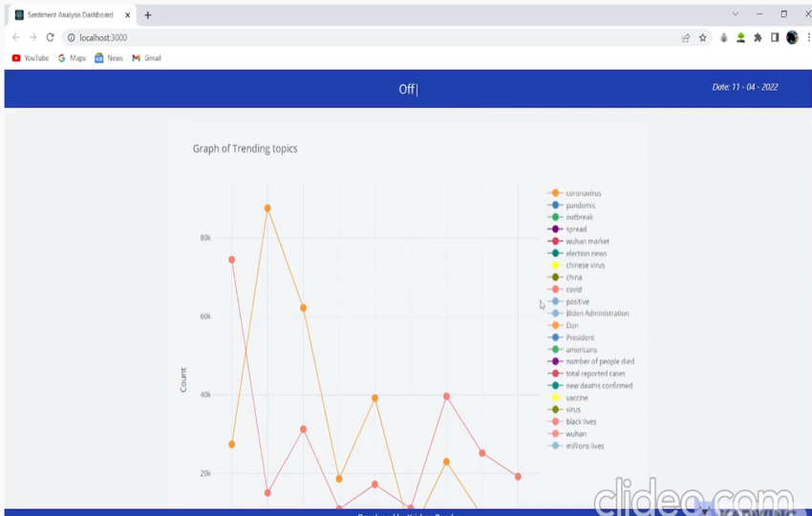The height and width of the screenshot is (516, 812).
Task: Open the YouTube bookmark
Action: tap(30, 58)
